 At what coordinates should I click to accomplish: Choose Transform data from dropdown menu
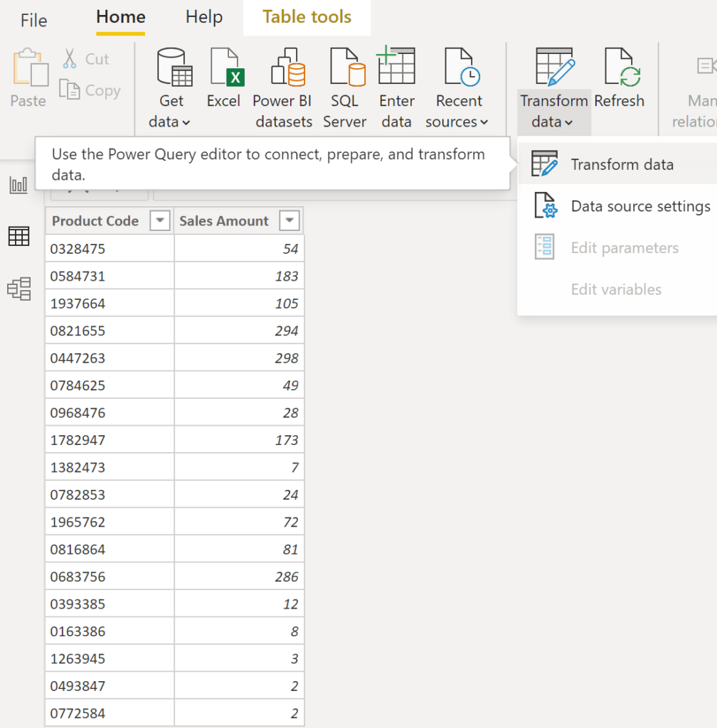coord(617,164)
